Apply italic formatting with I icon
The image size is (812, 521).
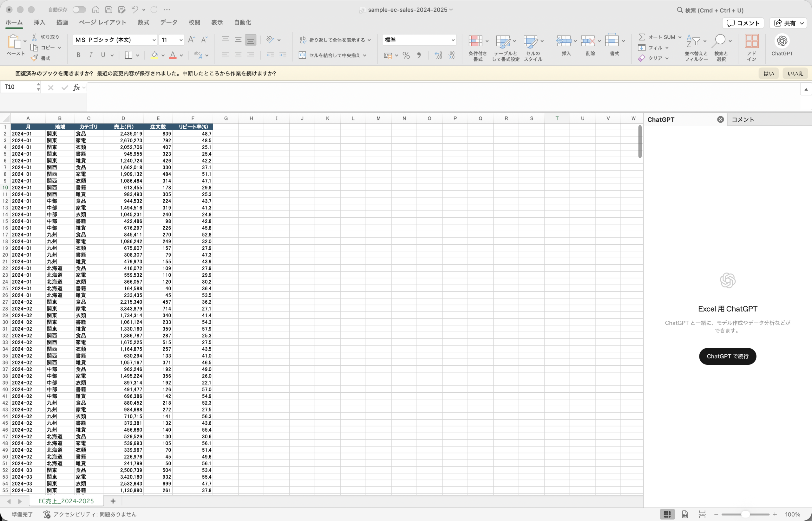point(90,55)
